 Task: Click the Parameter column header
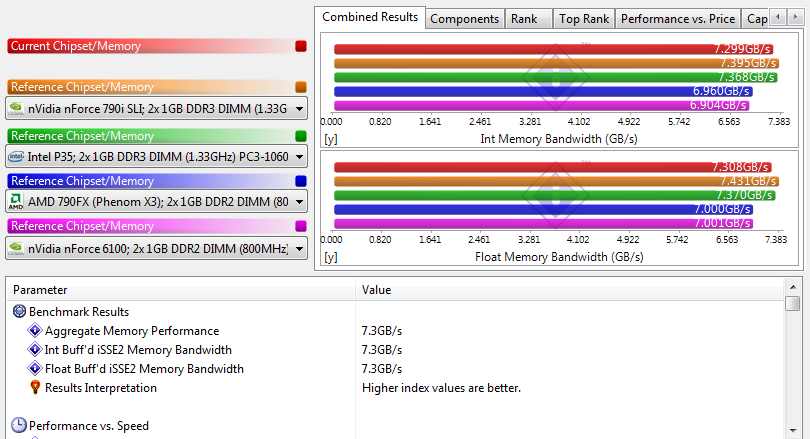(181, 290)
